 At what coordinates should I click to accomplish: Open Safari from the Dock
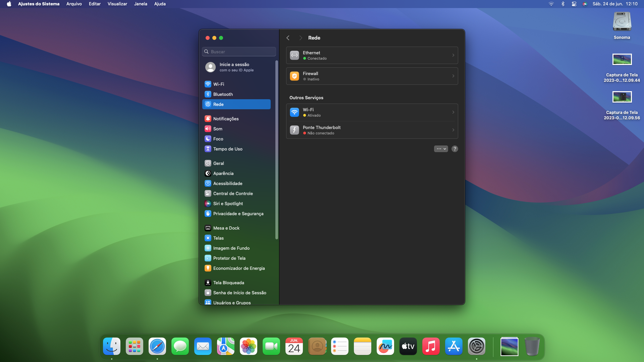click(x=157, y=346)
